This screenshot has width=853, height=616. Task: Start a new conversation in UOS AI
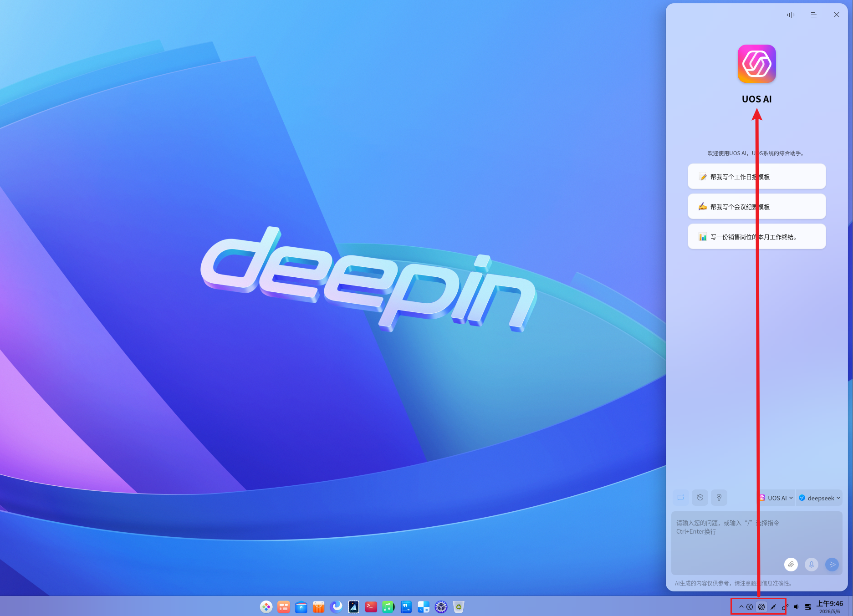[681, 498]
